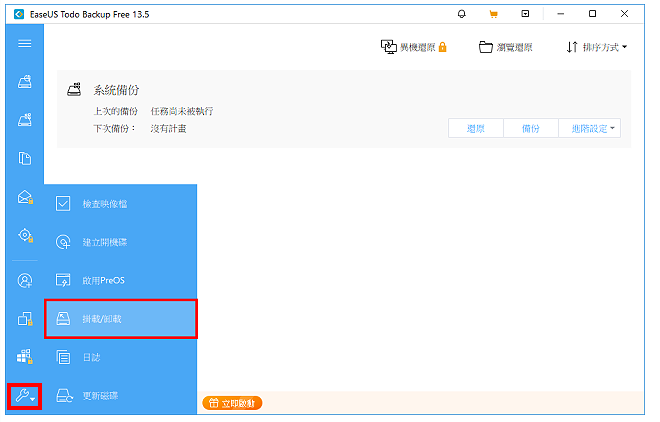The height and width of the screenshot is (422, 660).
Task: Click the disk/partition backup sidebar icon
Action: click(x=25, y=81)
